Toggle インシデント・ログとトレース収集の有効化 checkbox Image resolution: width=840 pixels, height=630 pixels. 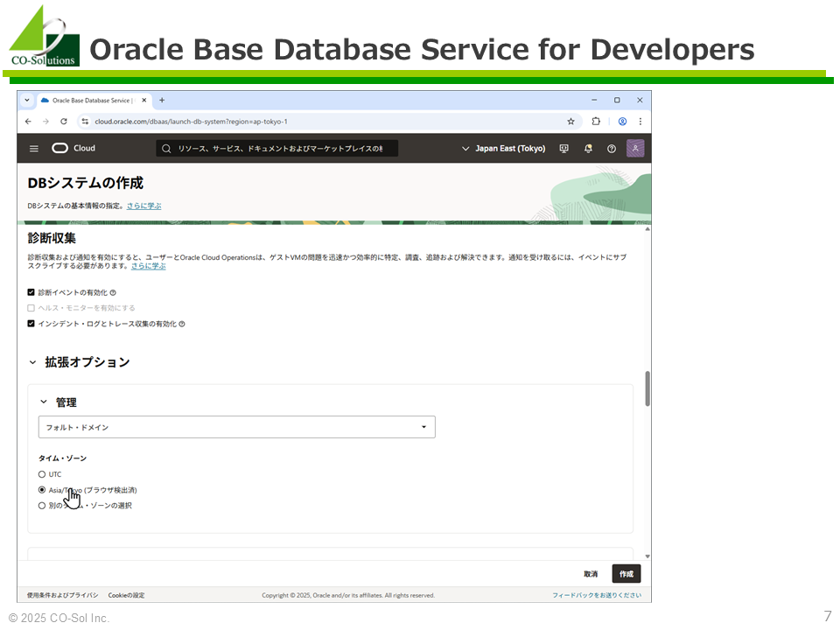click(x=31, y=324)
